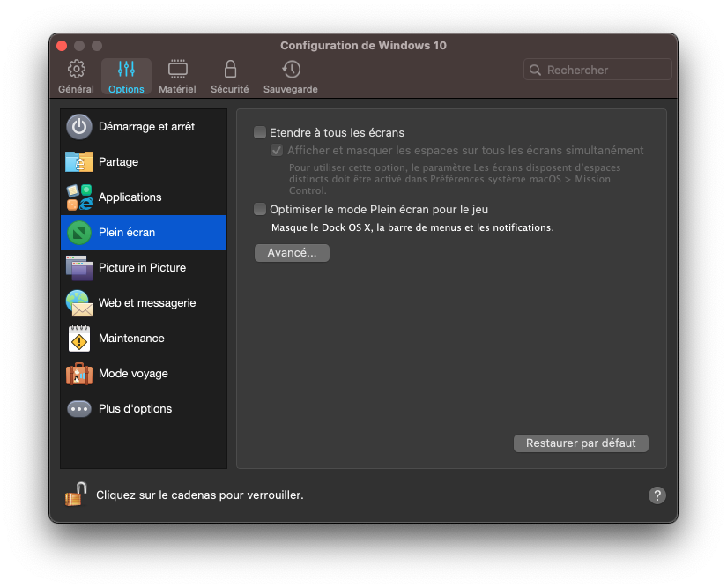Open the Matériel hardware tab

pos(177,77)
